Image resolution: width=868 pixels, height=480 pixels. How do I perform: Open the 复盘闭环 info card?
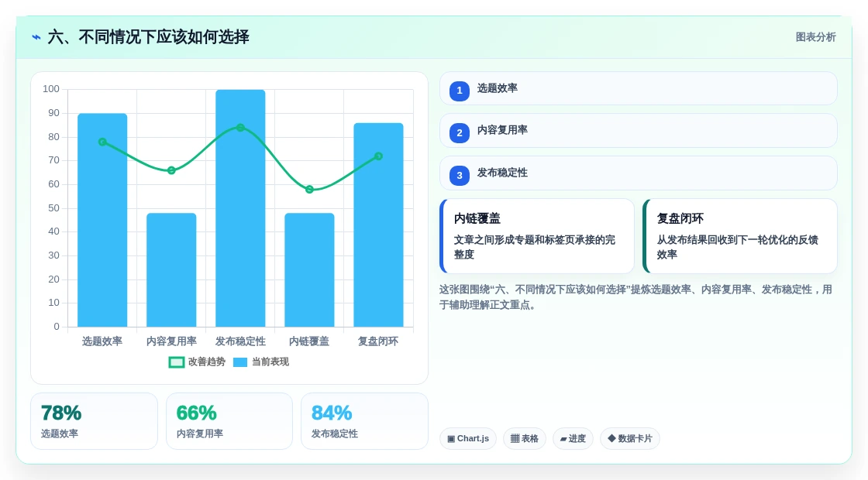point(739,236)
